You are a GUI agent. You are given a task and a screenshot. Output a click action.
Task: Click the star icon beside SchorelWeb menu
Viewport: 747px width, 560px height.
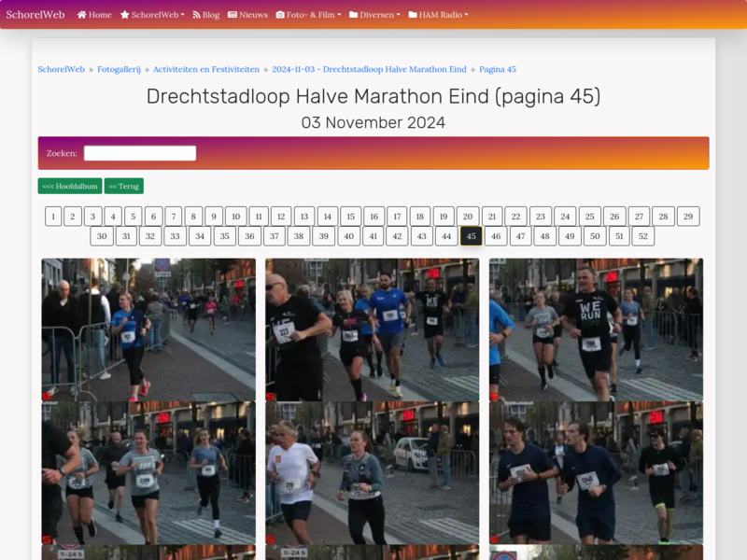tap(125, 15)
